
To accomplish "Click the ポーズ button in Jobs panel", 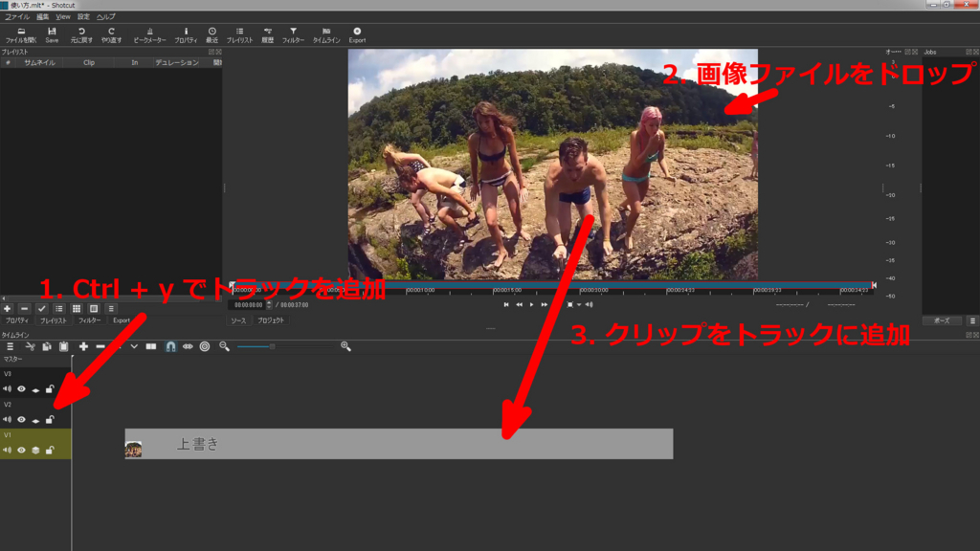I will pos(942,320).
